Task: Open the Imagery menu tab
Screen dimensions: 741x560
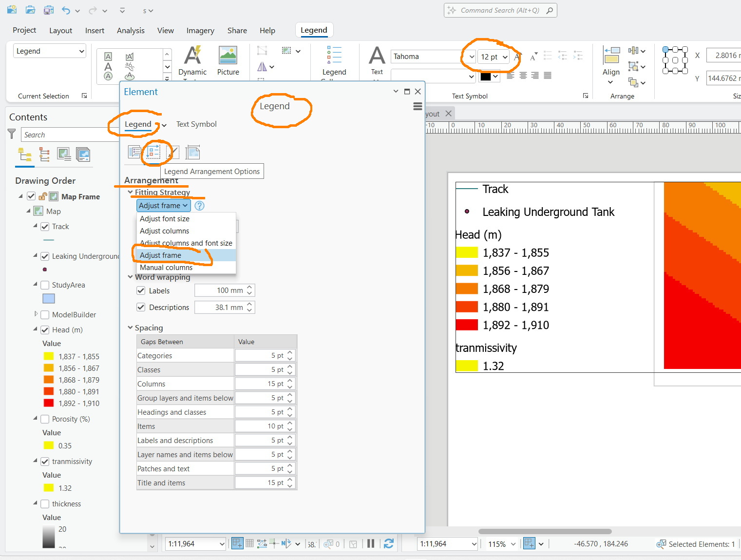Action: [200, 30]
